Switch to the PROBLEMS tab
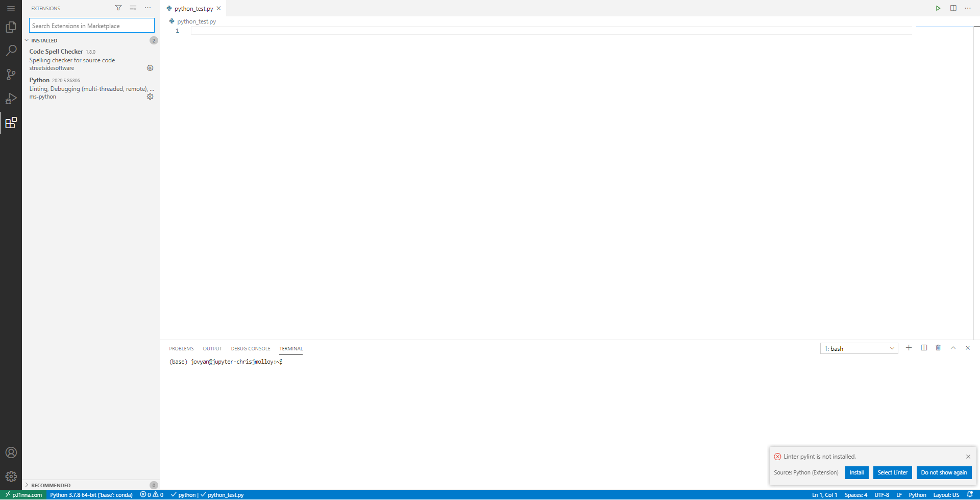The height and width of the screenshot is (500, 980). click(x=181, y=349)
